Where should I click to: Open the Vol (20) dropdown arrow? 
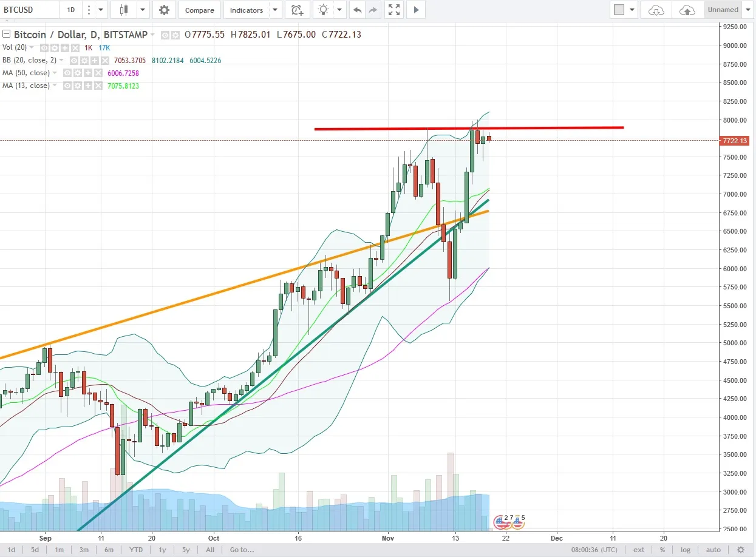(33, 47)
